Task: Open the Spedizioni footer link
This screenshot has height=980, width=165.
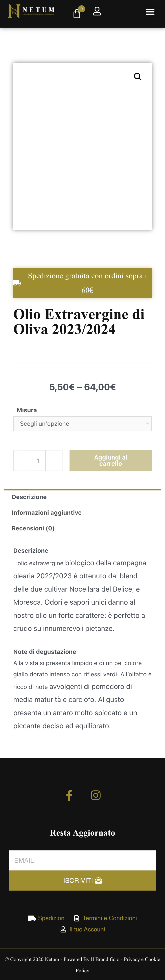Action: pyautogui.click(x=51, y=918)
